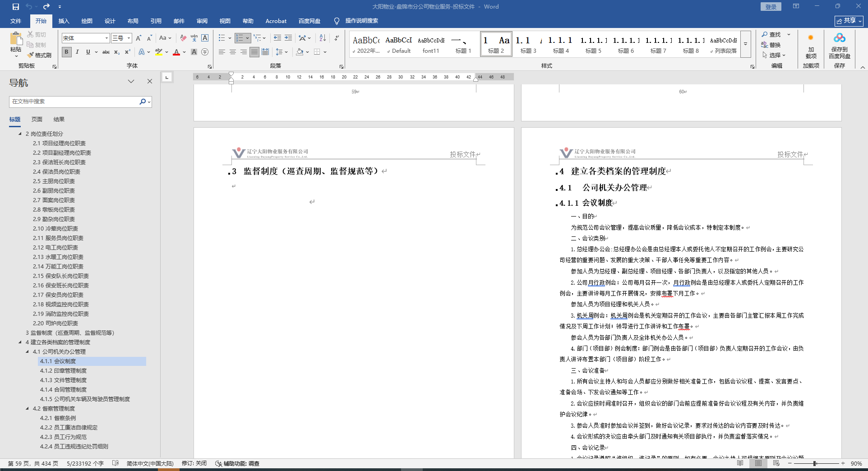Open the borders dropdown arrow

(325, 52)
